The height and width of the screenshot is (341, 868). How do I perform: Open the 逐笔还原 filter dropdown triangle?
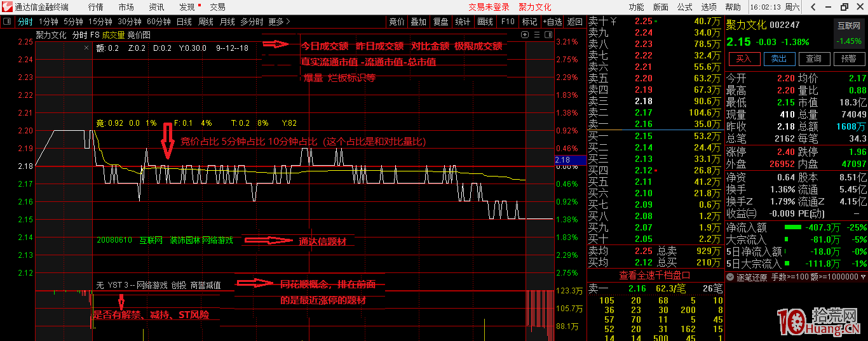click(864, 277)
